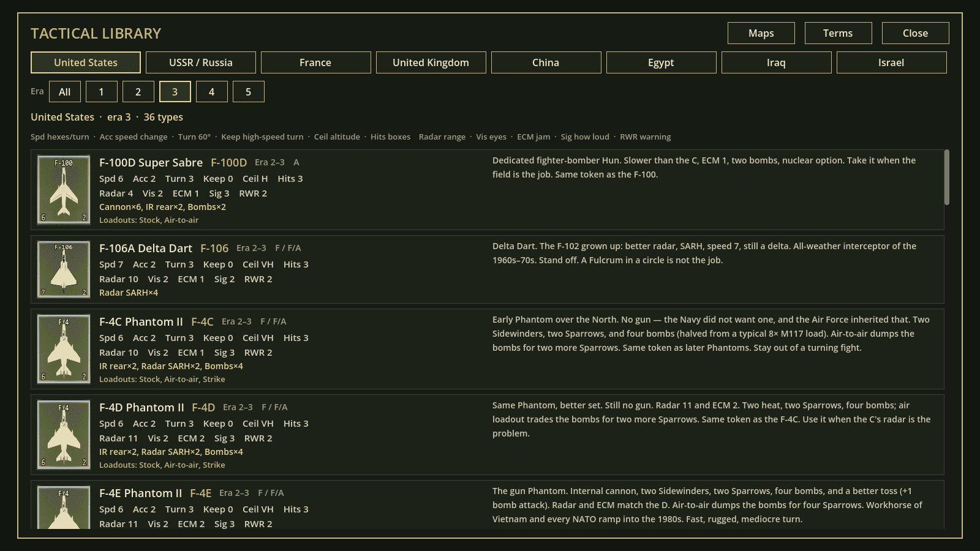Open the Terms glossary
The height and width of the screenshot is (551, 980).
click(839, 33)
